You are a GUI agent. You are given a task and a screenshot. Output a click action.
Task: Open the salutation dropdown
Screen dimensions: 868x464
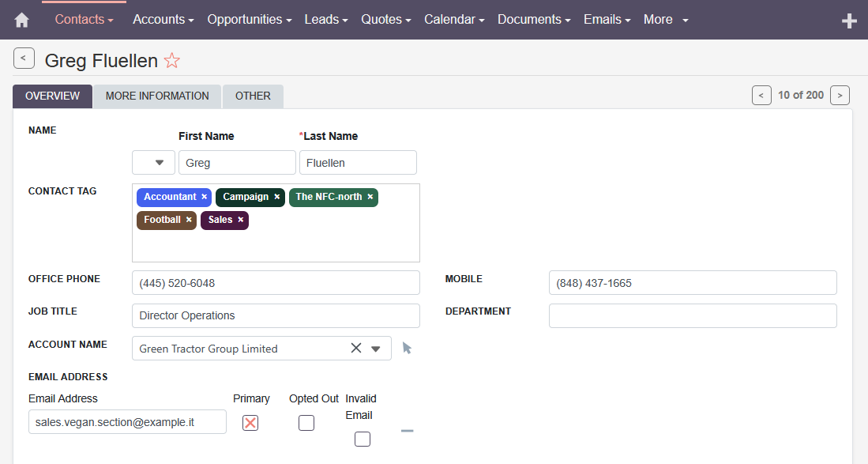click(153, 163)
